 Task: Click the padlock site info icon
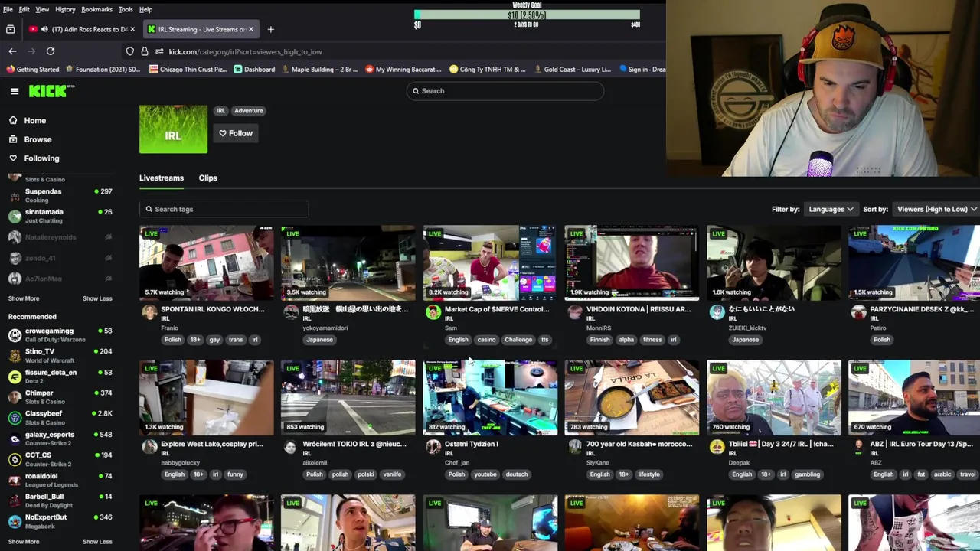(x=144, y=51)
